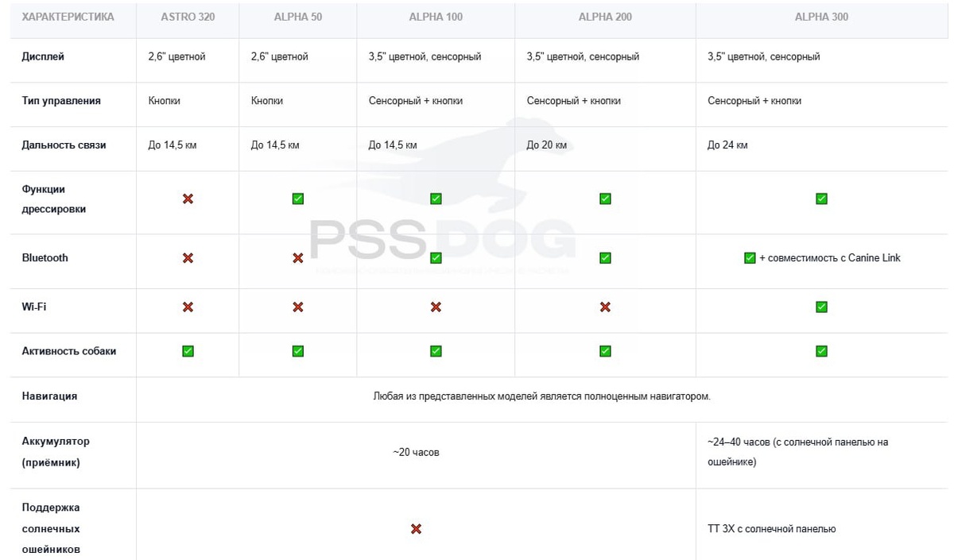The width and height of the screenshot is (954, 560).
Task: Click the text совместимость с Canine Link
Action: click(x=835, y=258)
